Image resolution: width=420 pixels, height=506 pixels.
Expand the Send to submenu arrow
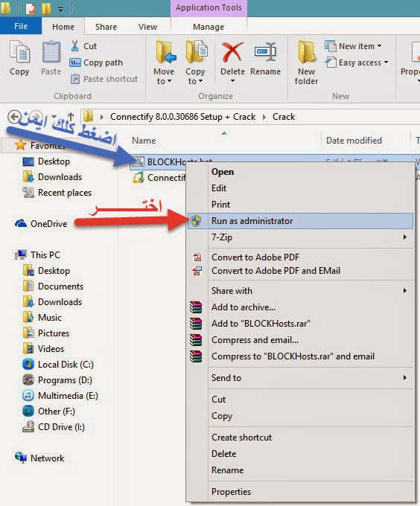pos(405,377)
